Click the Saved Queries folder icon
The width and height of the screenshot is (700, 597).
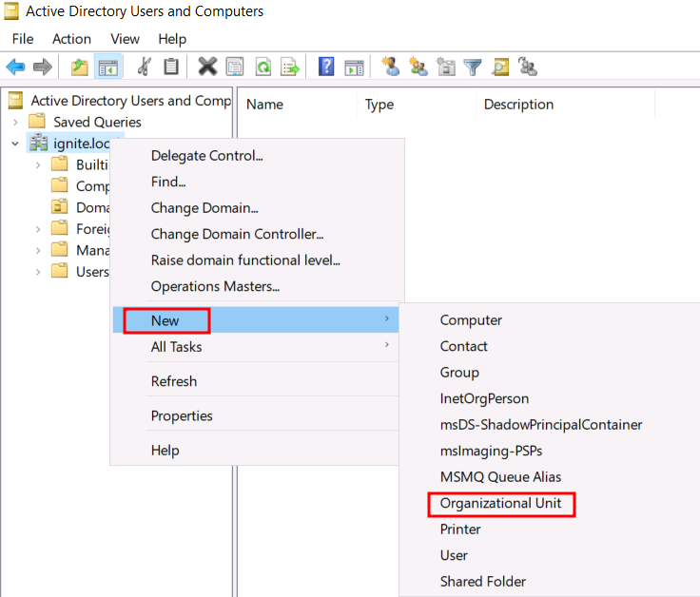(37, 122)
